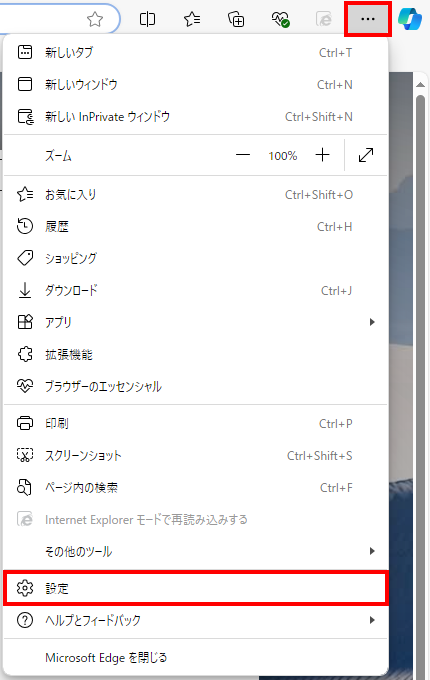Open 設定 from the menu
Screen dimensions: 430x680
coord(195,588)
